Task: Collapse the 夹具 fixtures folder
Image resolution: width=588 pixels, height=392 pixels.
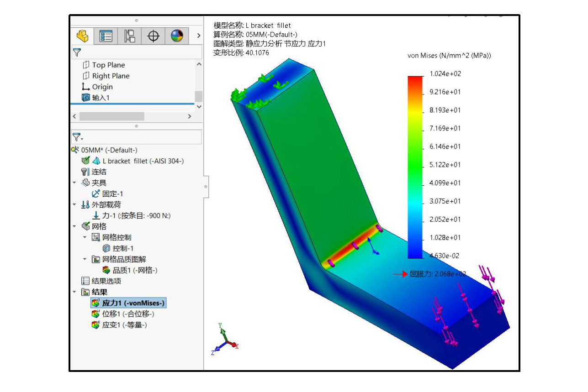Action: coord(74,183)
